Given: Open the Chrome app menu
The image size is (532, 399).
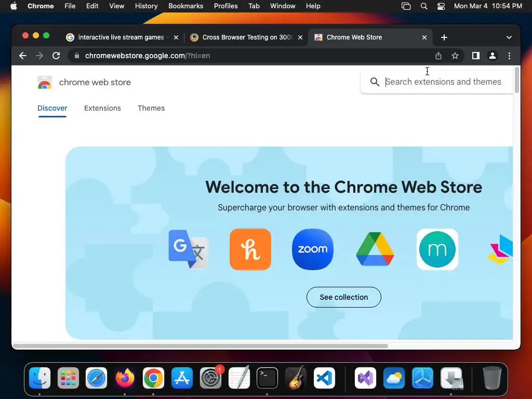Looking at the screenshot, I should (41, 6).
